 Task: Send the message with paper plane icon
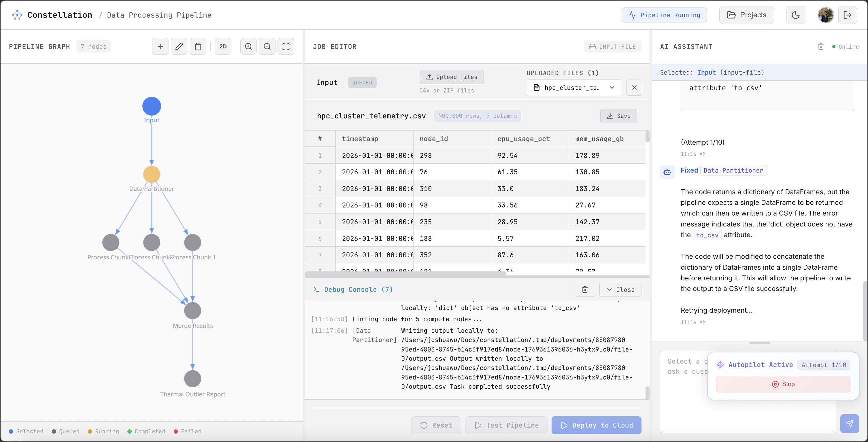coord(849,424)
